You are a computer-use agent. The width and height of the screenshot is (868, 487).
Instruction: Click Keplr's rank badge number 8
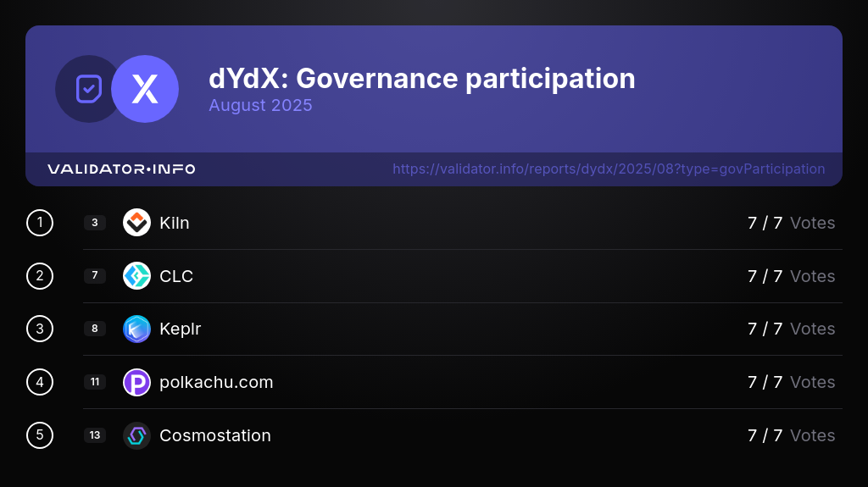point(95,329)
